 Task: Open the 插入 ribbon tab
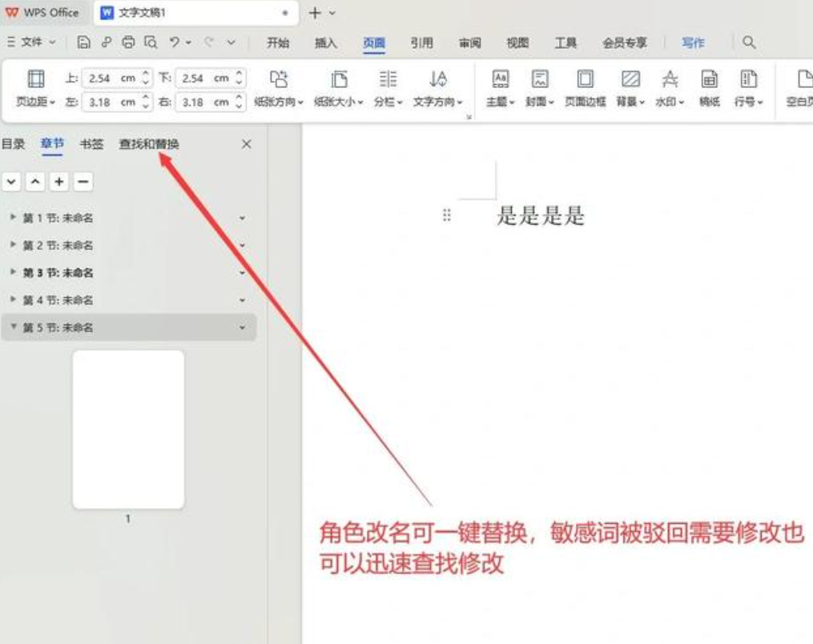[x=325, y=43]
